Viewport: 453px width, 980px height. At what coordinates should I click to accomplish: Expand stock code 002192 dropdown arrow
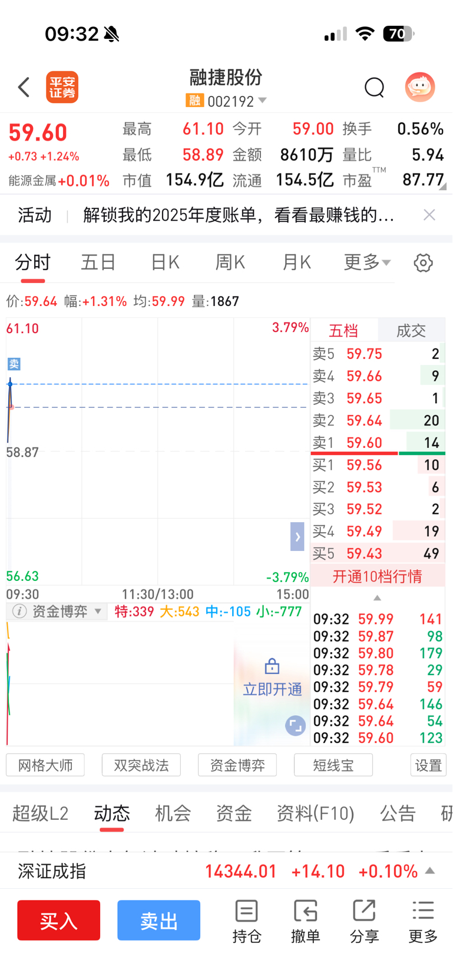click(x=263, y=101)
